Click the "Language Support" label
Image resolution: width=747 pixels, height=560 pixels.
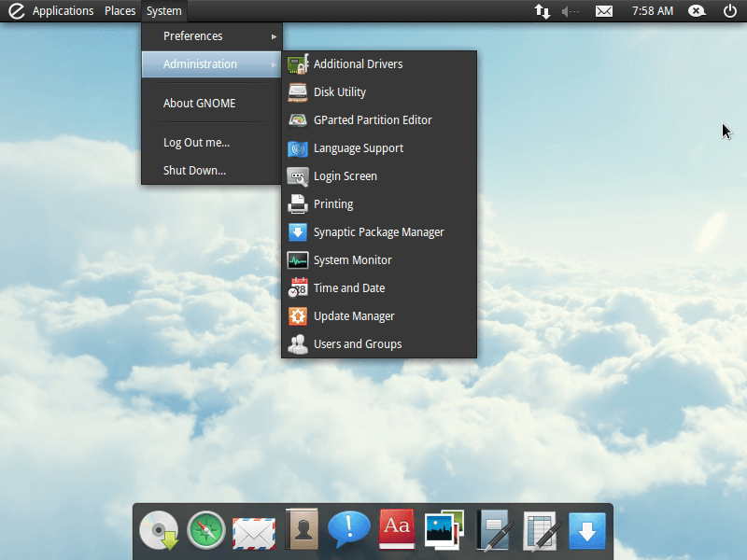[359, 148]
